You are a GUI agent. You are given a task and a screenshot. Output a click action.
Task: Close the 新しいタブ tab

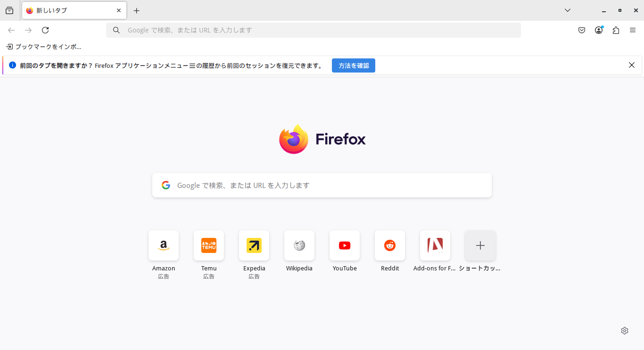tap(119, 10)
